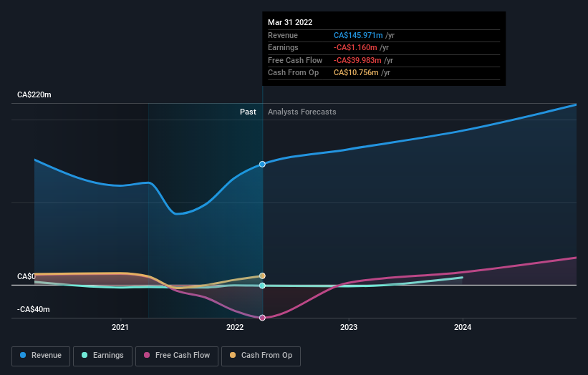
Task: Click the Past section label
Action: [248, 112]
